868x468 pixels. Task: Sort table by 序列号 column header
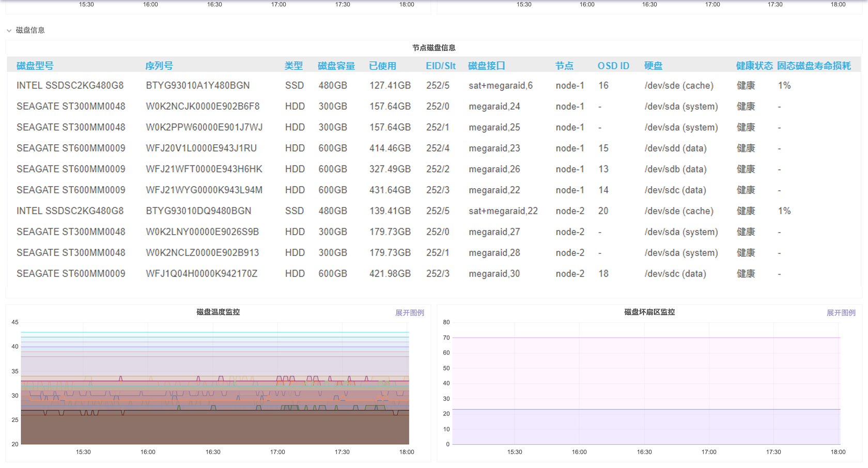click(159, 66)
